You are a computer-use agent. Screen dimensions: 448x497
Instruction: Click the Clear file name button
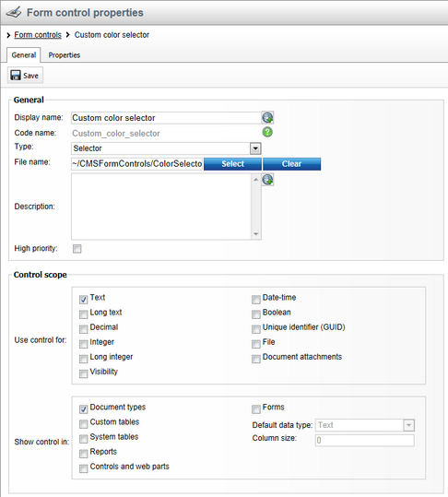(x=292, y=164)
